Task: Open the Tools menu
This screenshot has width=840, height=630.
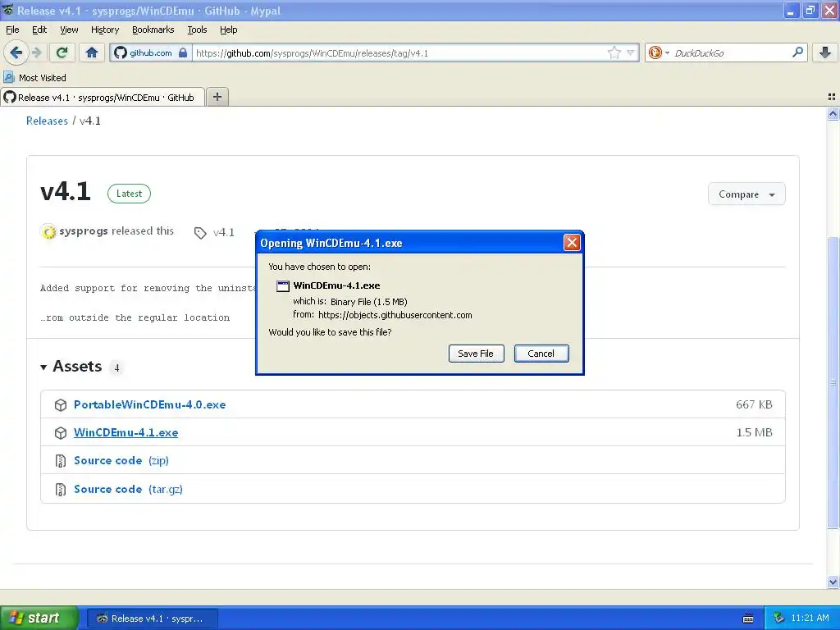Action: pos(197,30)
